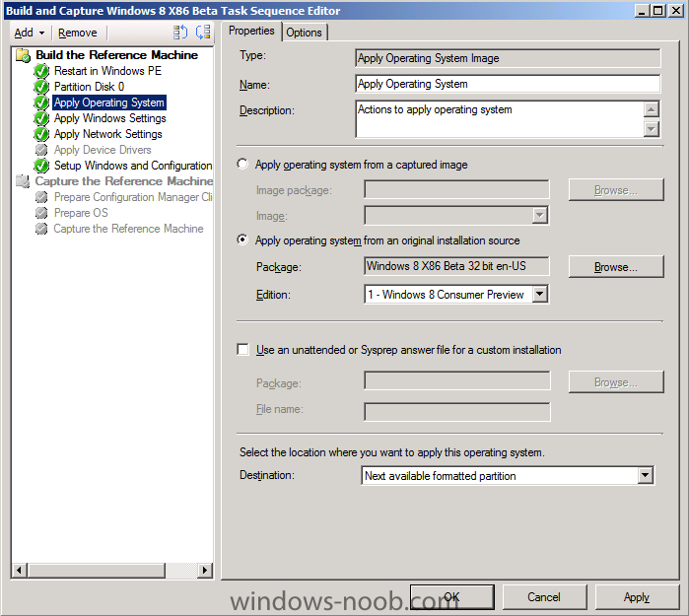Image resolution: width=689 pixels, height=616 pixels.
Task: Minimize the Task Sequence Editor window
Action: (x=642, y=11)
